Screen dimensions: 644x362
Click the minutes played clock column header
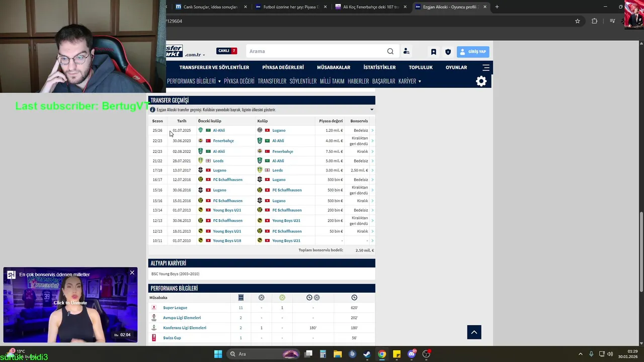[x=354, y=298]
